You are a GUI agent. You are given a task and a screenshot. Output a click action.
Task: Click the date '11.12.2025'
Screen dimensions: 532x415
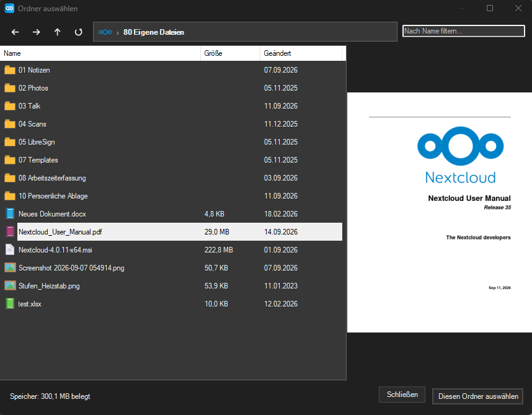tap(281, 124)
